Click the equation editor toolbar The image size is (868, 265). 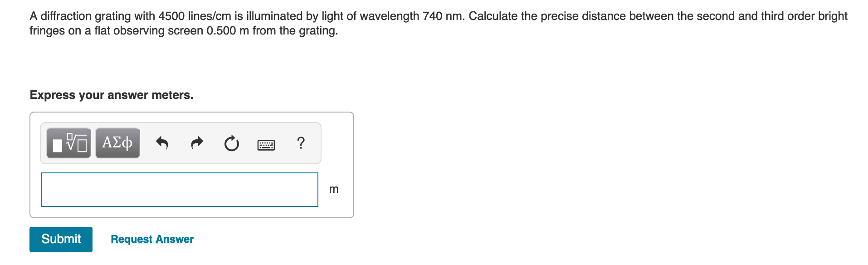181,143
